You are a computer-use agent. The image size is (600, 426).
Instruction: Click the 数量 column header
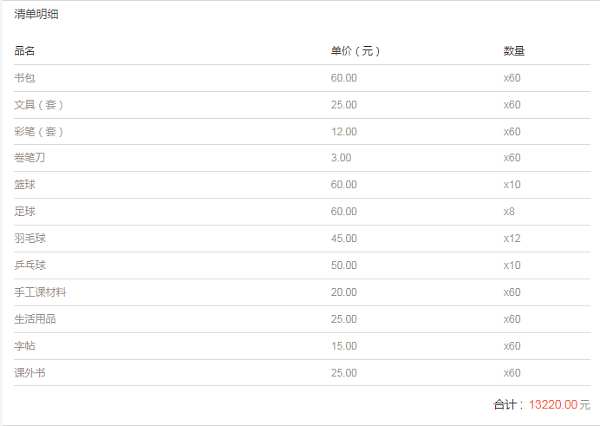[514, 51]
